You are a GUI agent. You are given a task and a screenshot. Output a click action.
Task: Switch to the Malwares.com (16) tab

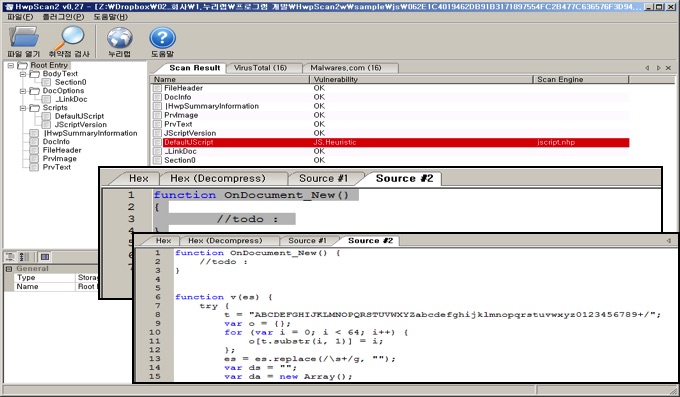pyautogui.click(x=346, y=68)
